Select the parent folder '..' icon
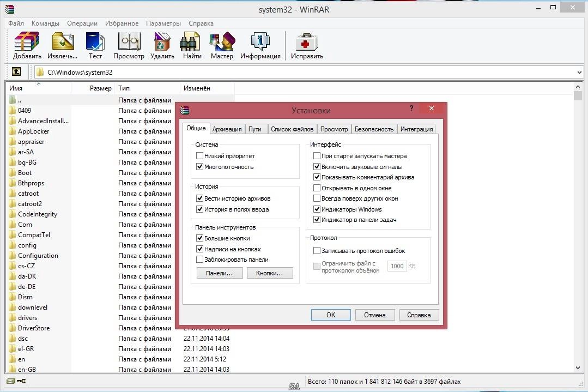Image resolution: width=588 pixels, height=392 pixels. coord(13,100)
